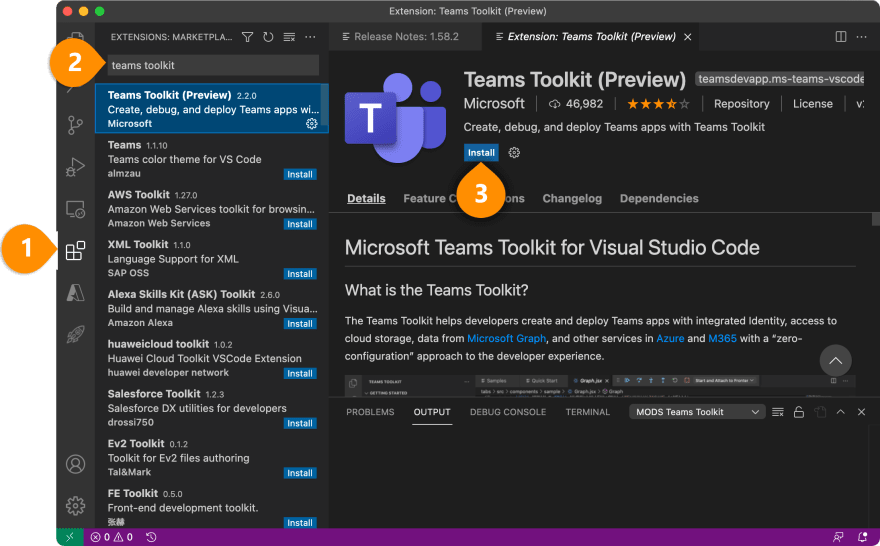Close the bottom panel
Viewport: 880px width, 546px height.
(x=861, y=412)
